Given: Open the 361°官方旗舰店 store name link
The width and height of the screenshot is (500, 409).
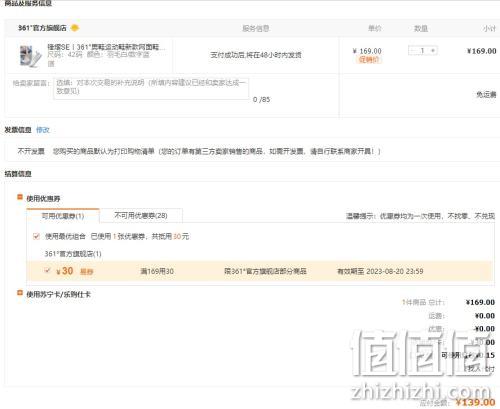Looking at the screenshot, I should coord(42,28).
